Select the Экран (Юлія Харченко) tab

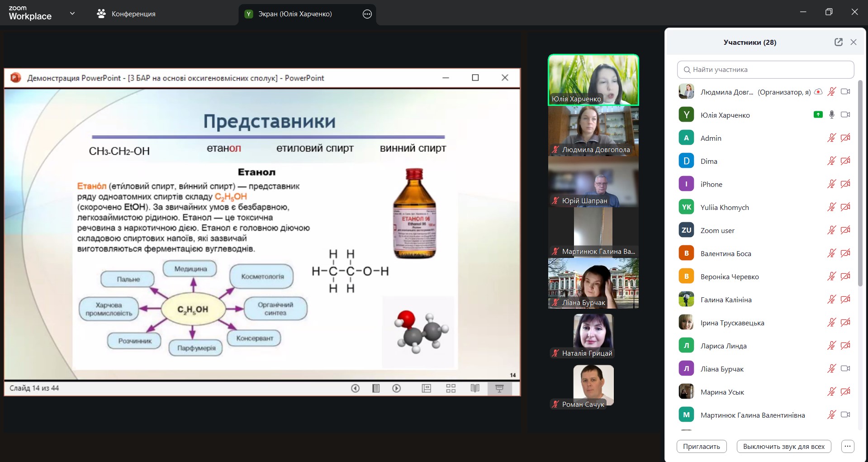[x=295, y=14]
